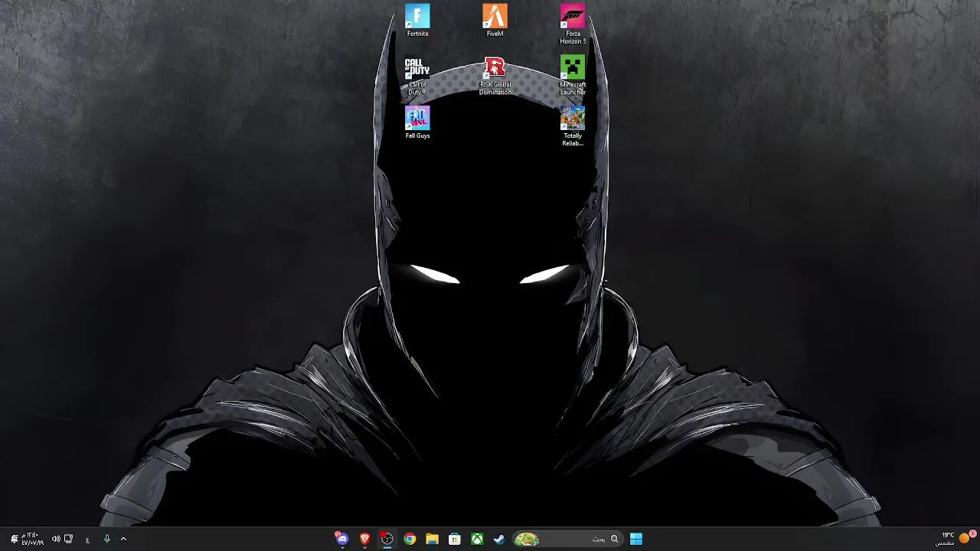Open the OBS Studio taskbar icon
The width and height of the screenshot is (980, 551).
387,539
